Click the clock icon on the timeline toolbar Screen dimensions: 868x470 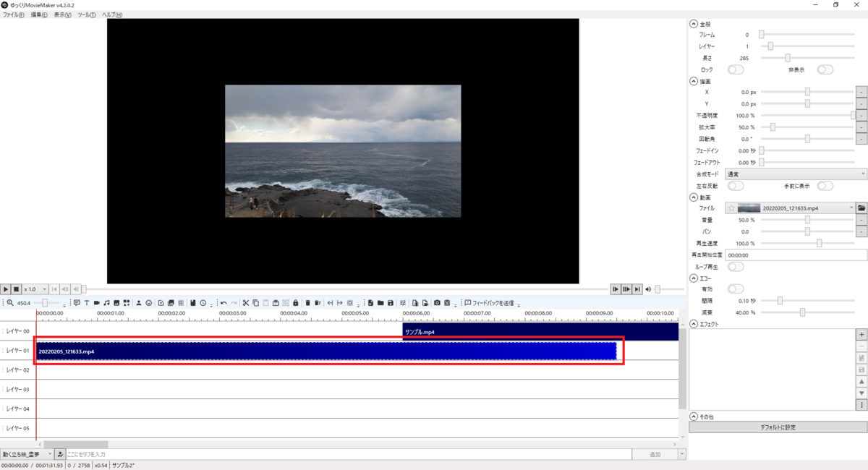[x=203, y=302]
